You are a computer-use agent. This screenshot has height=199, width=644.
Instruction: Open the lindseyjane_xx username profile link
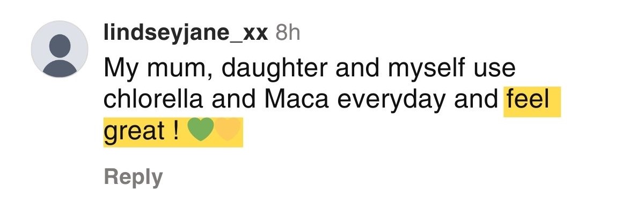pos(186,34)
